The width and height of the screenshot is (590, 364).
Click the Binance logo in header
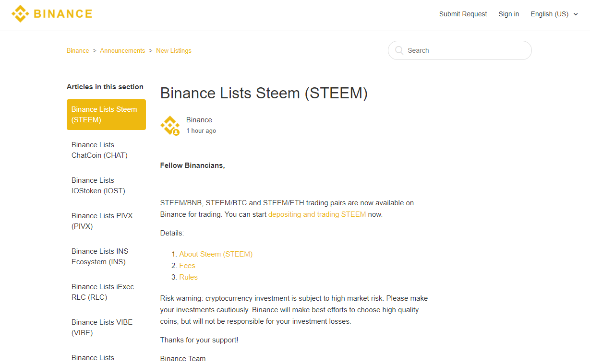pos(52,14)
